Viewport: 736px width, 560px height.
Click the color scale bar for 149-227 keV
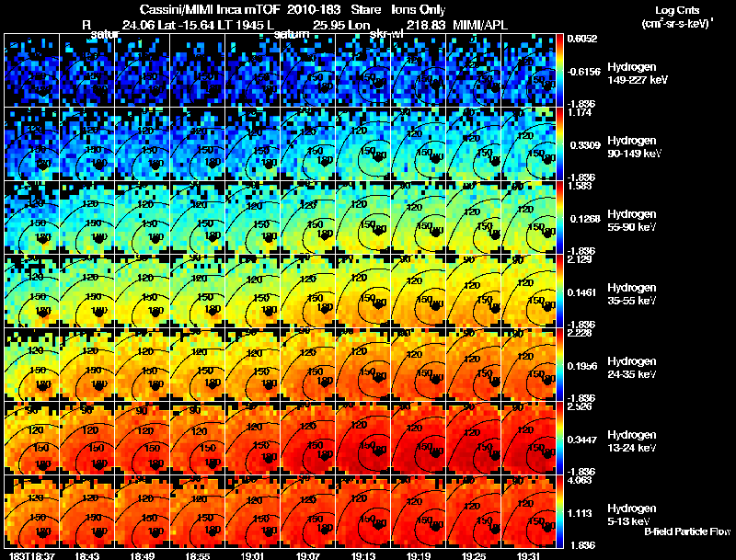pos(560,71)
